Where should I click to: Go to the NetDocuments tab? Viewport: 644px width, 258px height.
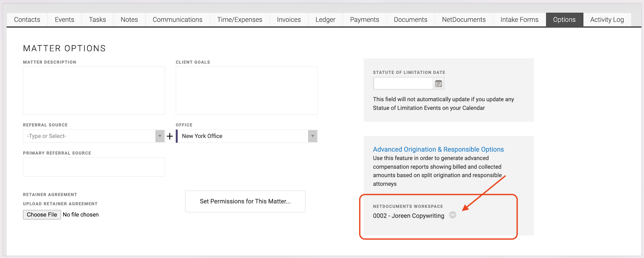point(464,20)
